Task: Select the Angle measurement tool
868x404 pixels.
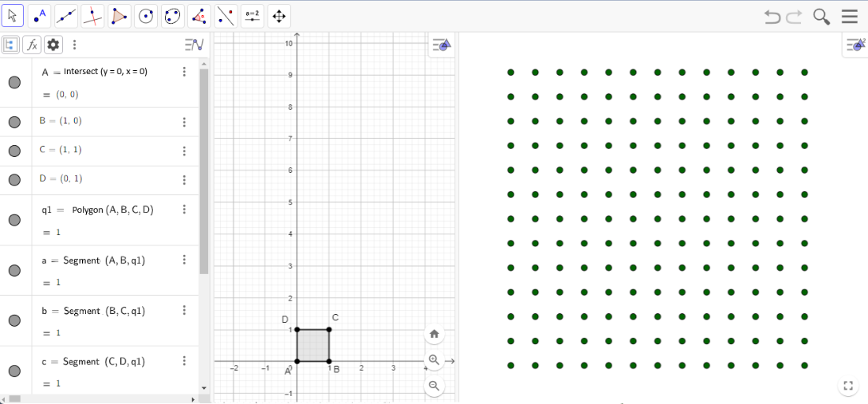Action: pos(200,16)
